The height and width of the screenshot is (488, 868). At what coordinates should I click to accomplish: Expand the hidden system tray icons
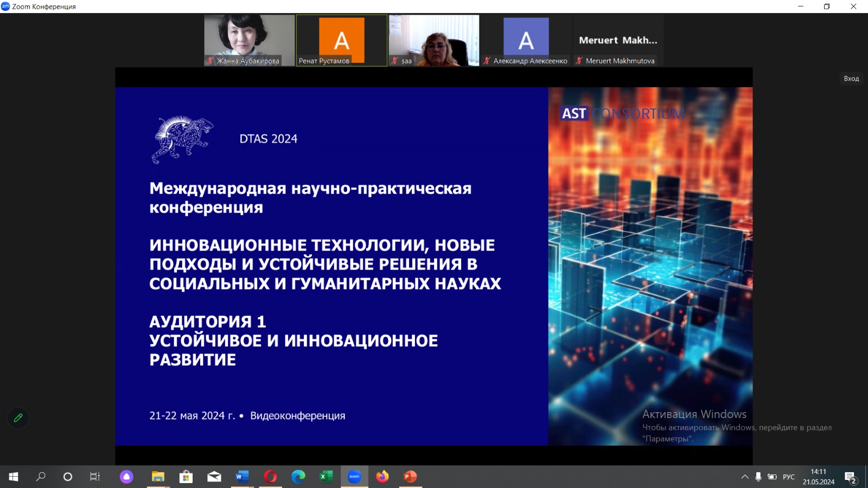[744, 477]
